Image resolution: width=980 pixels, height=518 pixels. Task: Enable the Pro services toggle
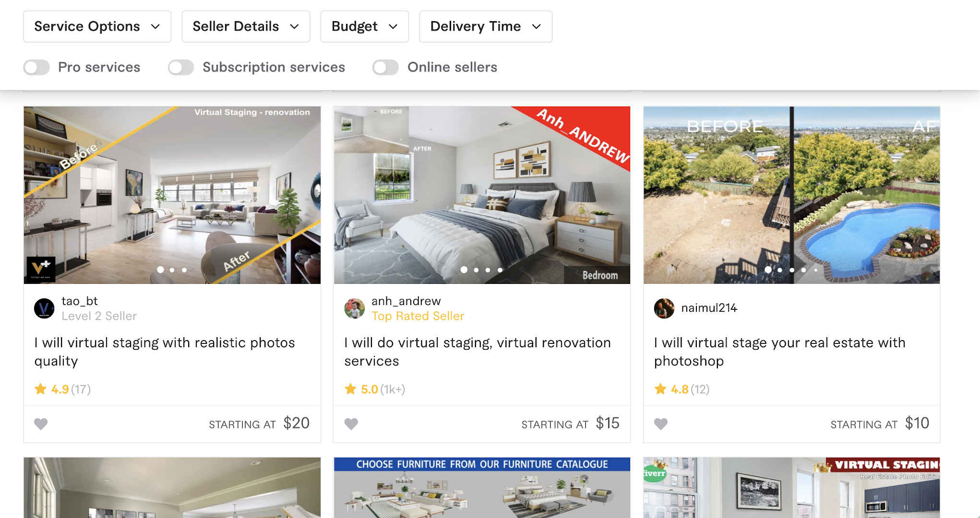pyautogui.click(x=36, y=67)
